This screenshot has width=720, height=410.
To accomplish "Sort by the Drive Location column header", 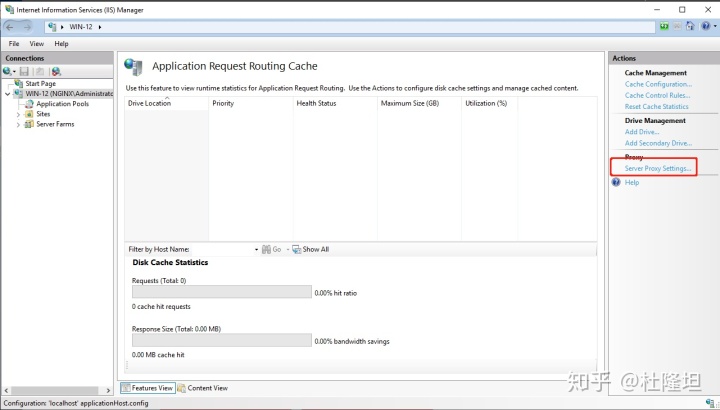I will click(167, 103).
